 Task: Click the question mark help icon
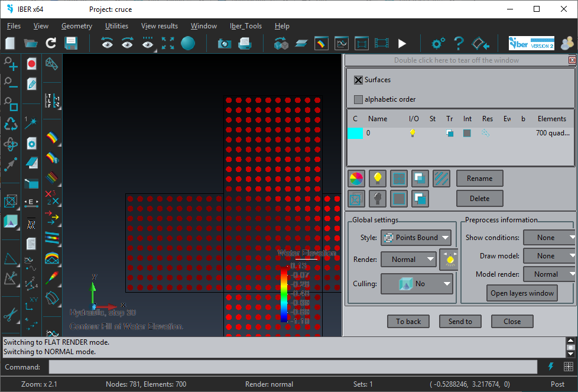point(459,43)
